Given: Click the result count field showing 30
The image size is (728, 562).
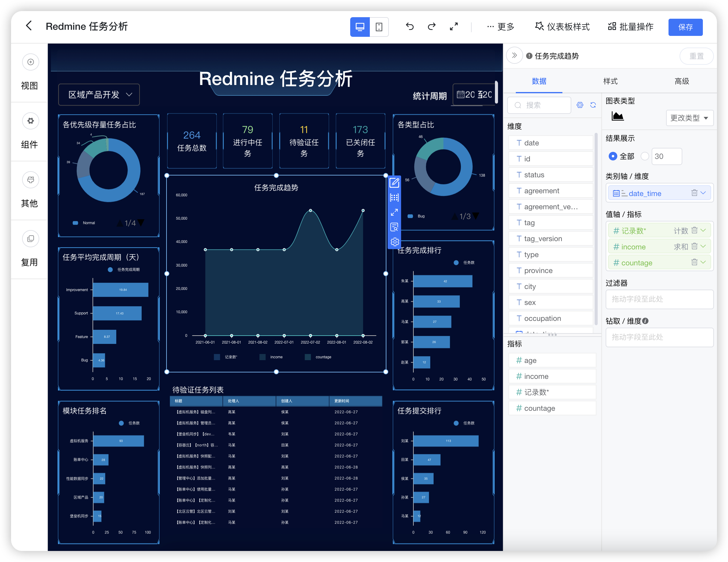Looking at the screenshot, I should 667,156.
